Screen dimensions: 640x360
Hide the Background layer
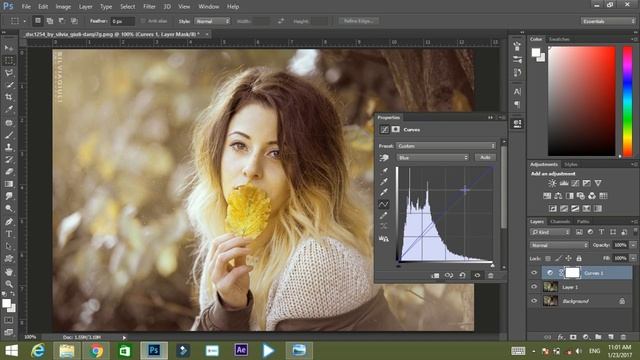(x=534, y=301)
